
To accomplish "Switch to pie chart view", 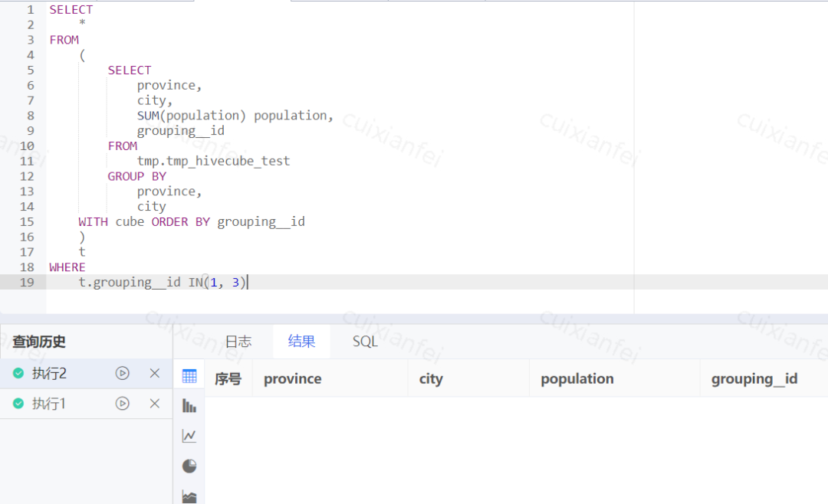I will point(189,466).
